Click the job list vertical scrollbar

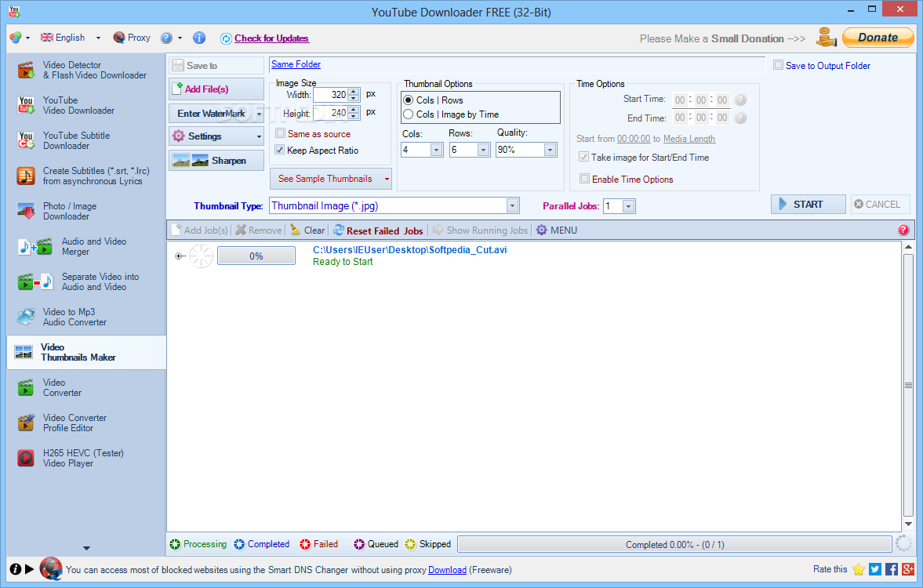coord(907,386)
